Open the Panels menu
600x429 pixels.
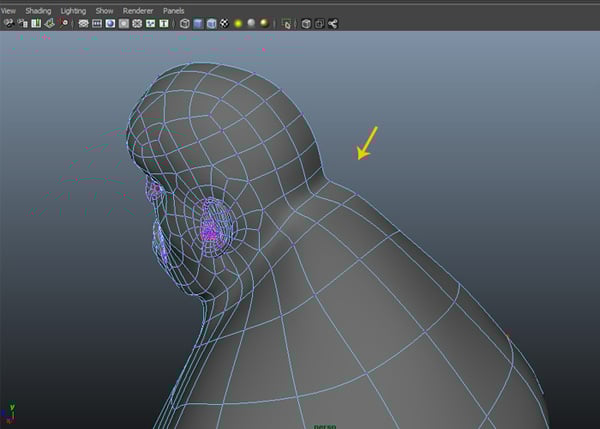click(173, 10)
